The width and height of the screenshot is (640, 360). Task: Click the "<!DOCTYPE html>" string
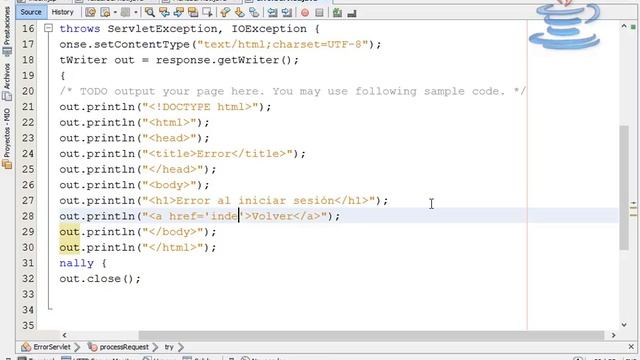(x=200, y=107)
